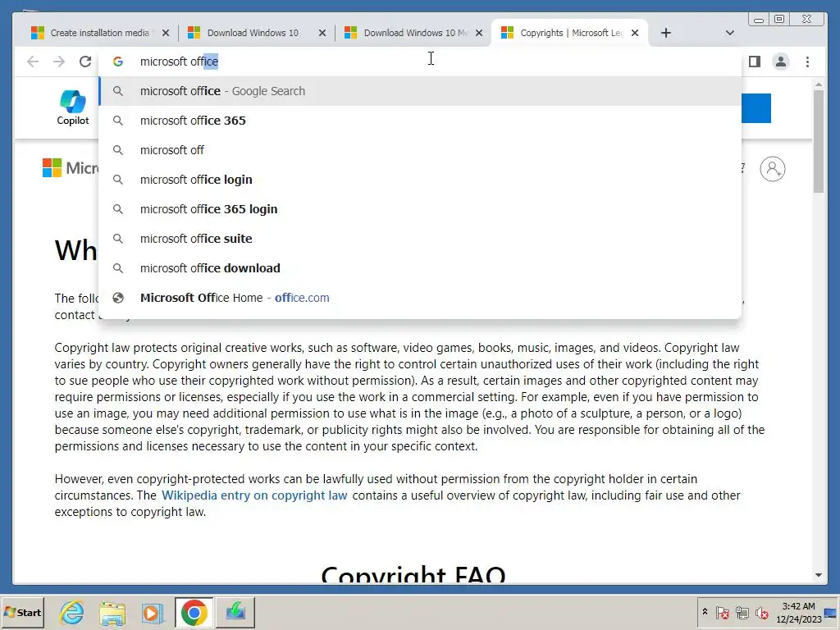Open Windows Explorer folder from taskbar
The image size is (840, 630).
pyautogui.click(x=112, y=612)
